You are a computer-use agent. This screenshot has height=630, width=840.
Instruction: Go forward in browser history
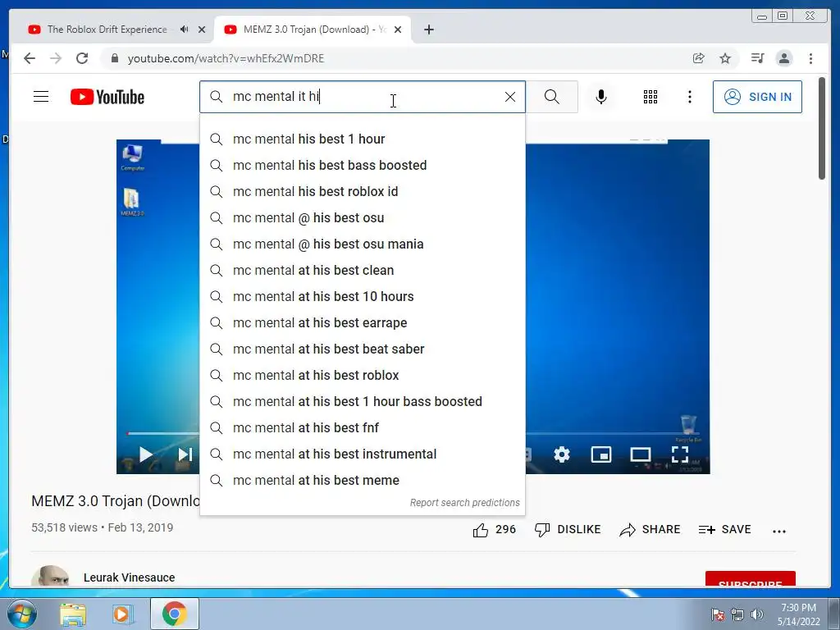pyautogui.click(x=56, y=58)
